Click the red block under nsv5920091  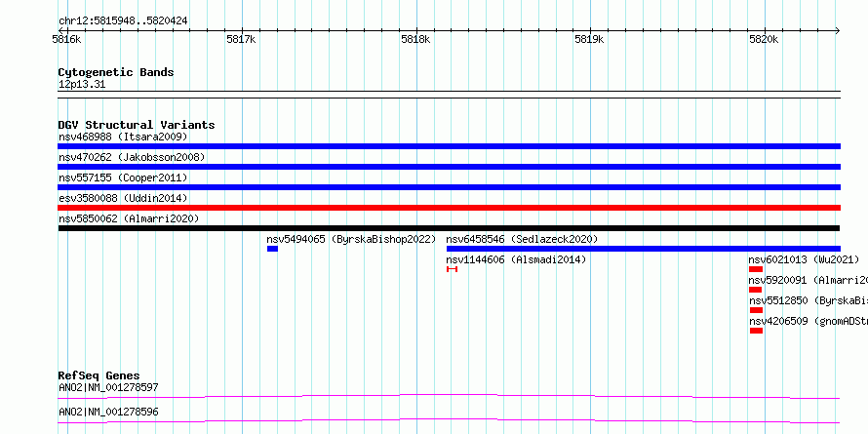755,290
